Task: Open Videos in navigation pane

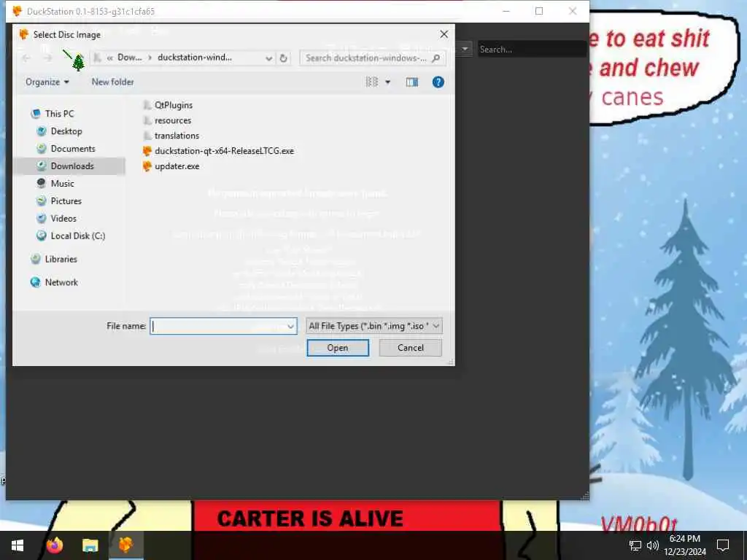Action: pyautogui.click(x=63, y=219)
